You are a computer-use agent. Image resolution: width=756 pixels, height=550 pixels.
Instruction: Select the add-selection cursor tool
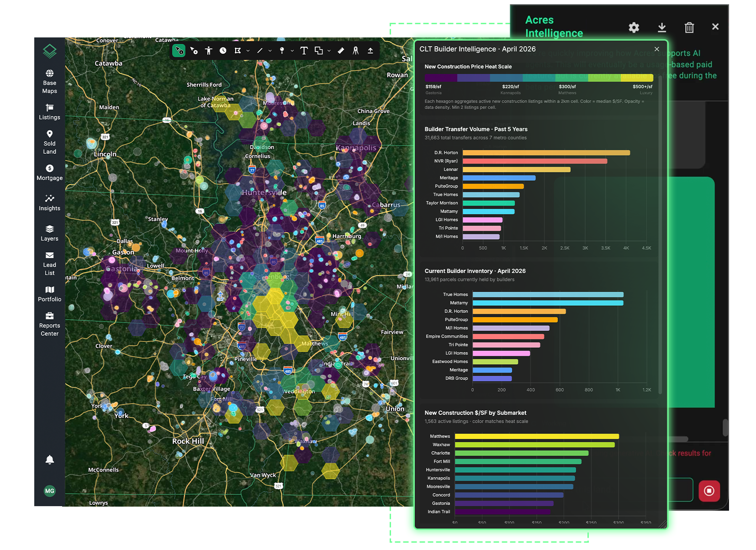click(x=194, y=51)
